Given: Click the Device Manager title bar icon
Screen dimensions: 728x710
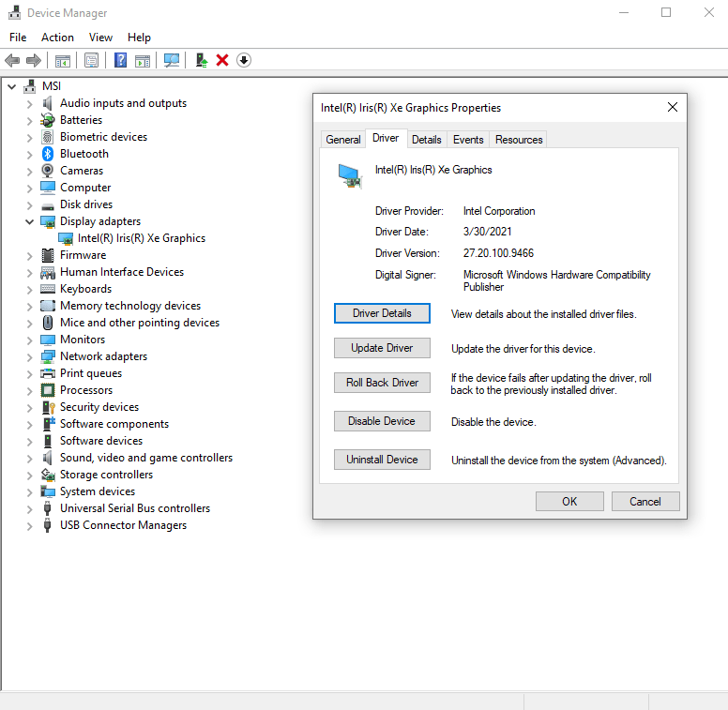Looking at the screenshot, I should (14, 12).
